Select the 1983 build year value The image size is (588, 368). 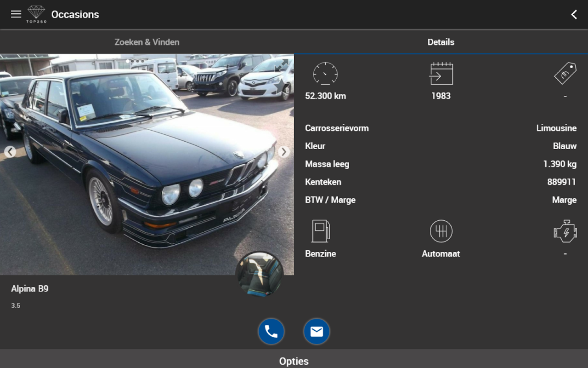pyautogui.click(x=441, y=96)
